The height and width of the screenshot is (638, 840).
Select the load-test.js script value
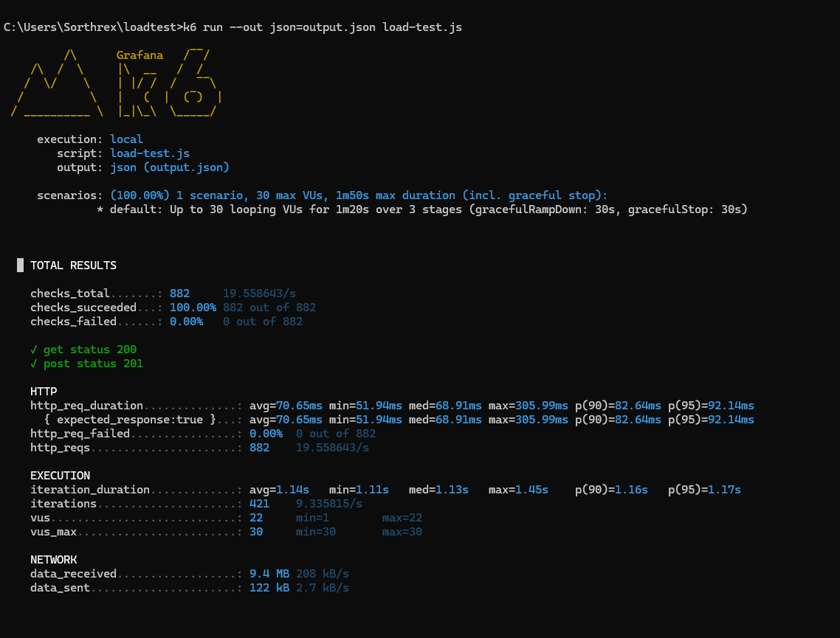[150, 153]
